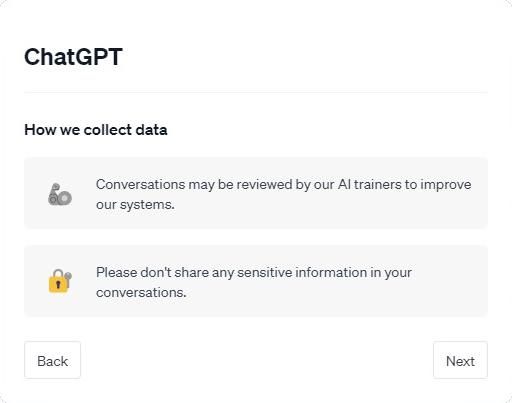This screenshot has width=512, height=403.
Task: Click the 'Conversations may be reviewed' text
Action: point(284,194)
